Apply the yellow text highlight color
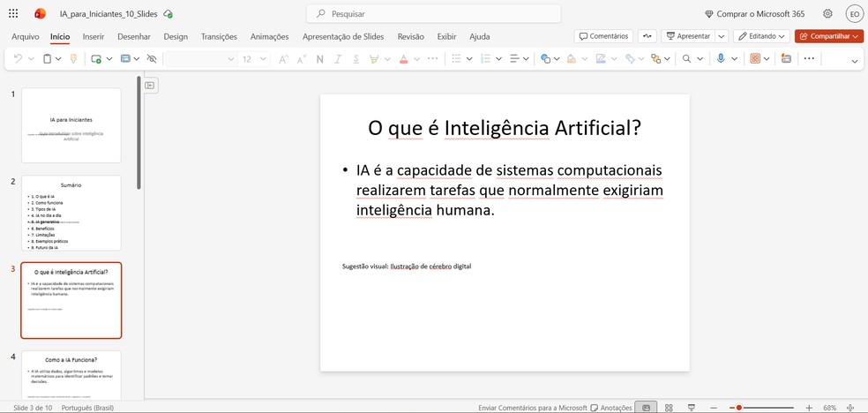The image size is (868, 413). (x=374, y=58)
